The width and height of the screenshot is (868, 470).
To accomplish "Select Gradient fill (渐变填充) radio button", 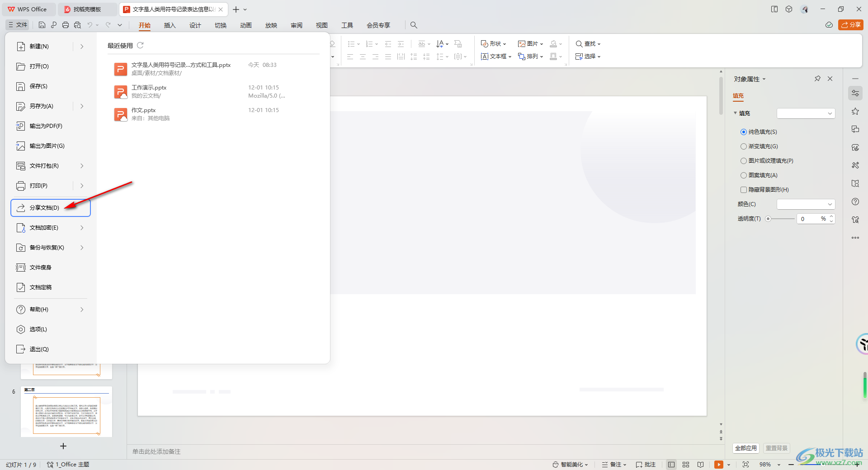I will pos(744,146).
